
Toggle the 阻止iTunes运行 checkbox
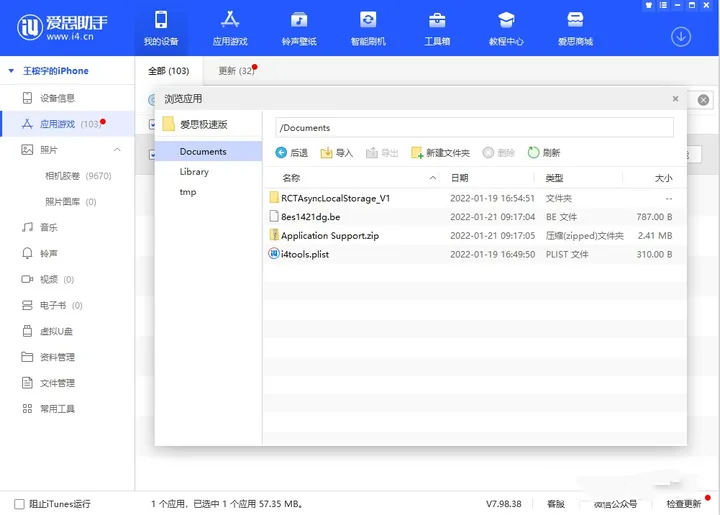click(x=19, y=504)
